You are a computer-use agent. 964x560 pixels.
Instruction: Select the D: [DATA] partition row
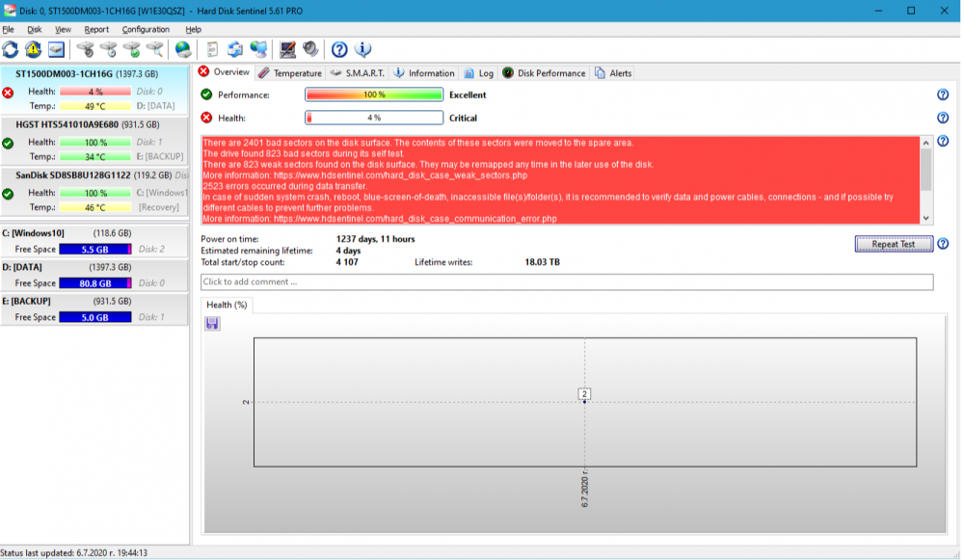point(94,275)
